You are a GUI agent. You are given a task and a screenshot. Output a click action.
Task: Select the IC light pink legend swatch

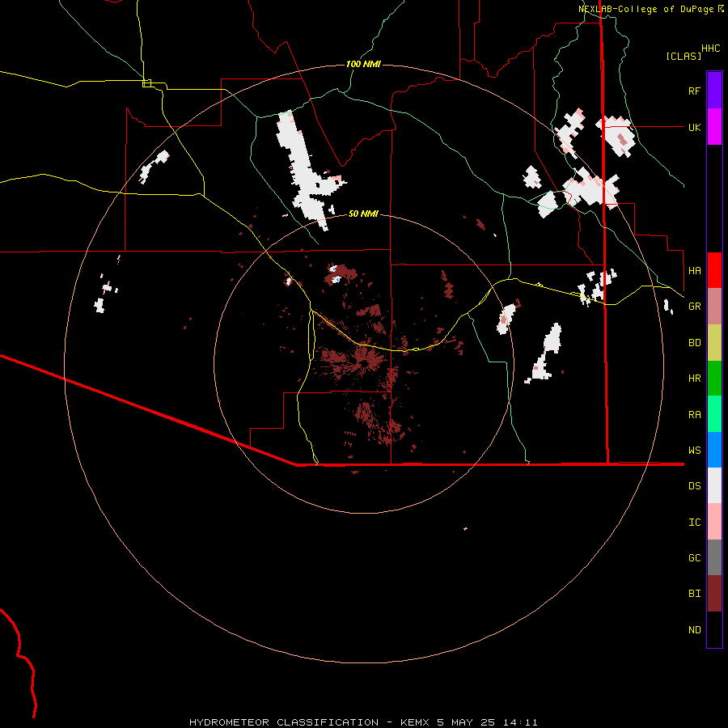(x=714, y=522)
